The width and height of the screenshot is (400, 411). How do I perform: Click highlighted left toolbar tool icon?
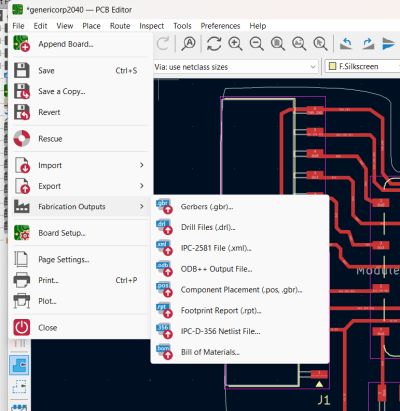click(x=19, y=365)
